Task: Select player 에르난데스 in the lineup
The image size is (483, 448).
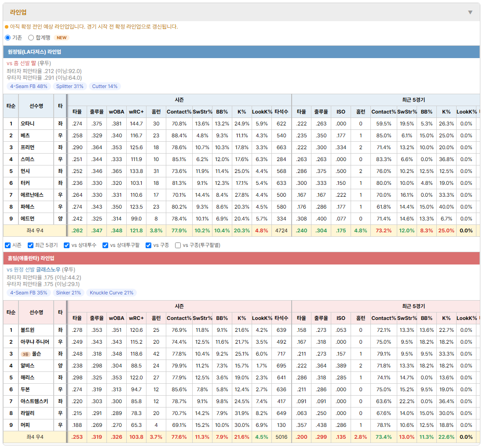Action: point(32,195)
